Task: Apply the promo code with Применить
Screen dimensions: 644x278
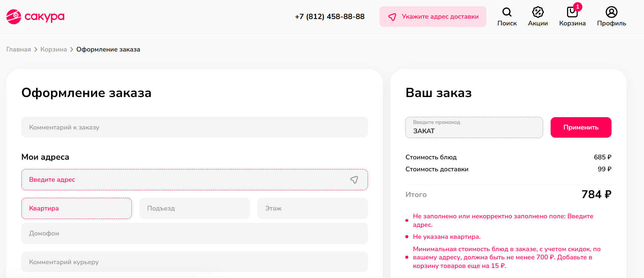Action: tap(581, 128)
